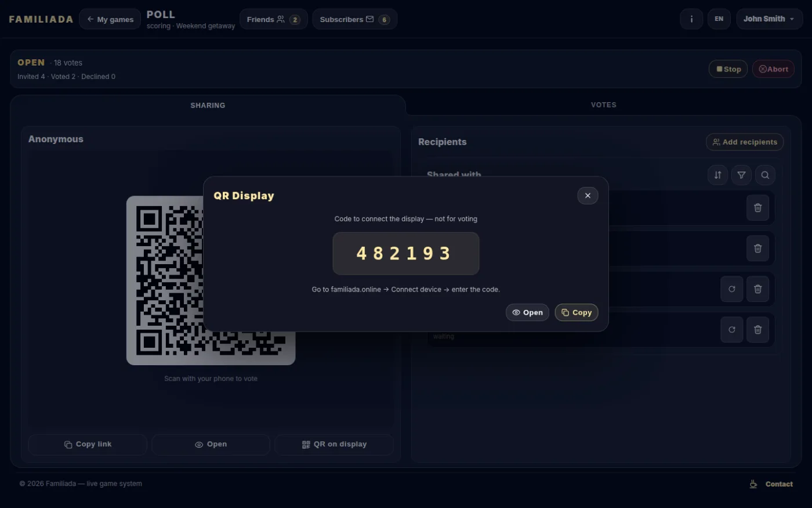Click the "Anonymous" heading
812x508 pixels.
point(56,139)
